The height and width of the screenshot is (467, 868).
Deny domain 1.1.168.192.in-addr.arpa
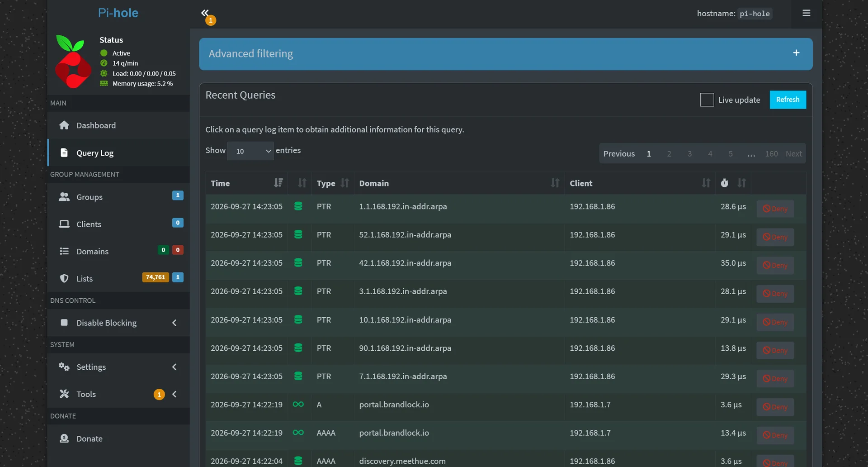[x=775, y=209]
